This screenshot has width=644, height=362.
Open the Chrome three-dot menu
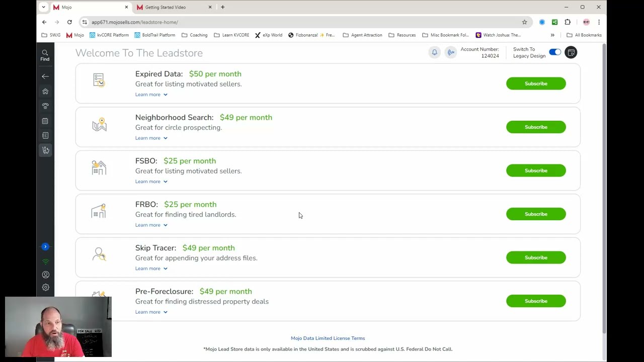click(x=599, y=22)
